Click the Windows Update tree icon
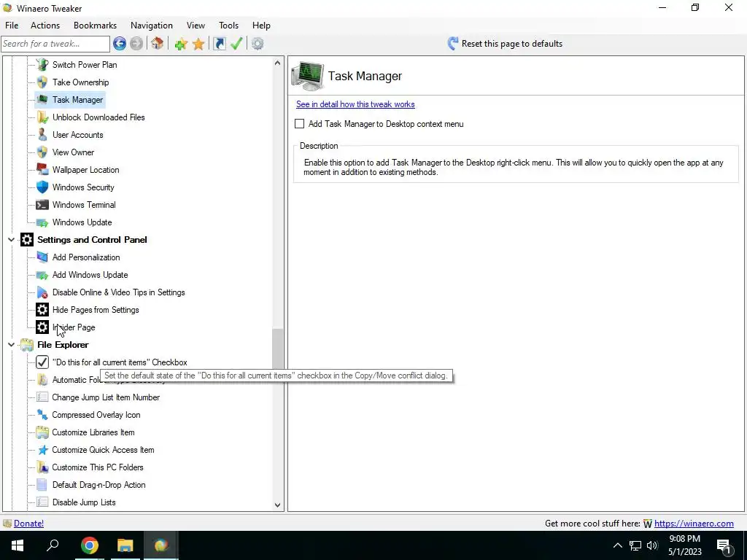 point(42,222)
